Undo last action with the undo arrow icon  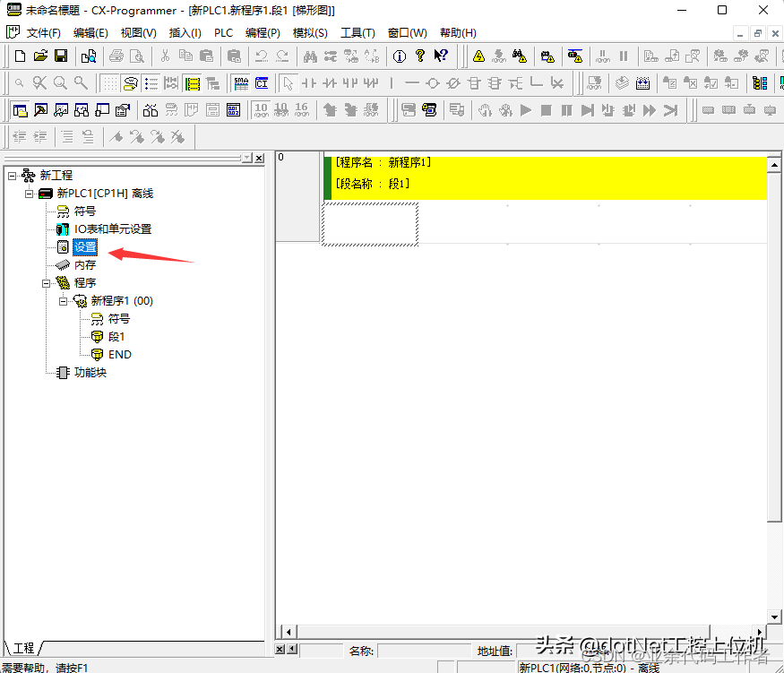click(261, 56)
